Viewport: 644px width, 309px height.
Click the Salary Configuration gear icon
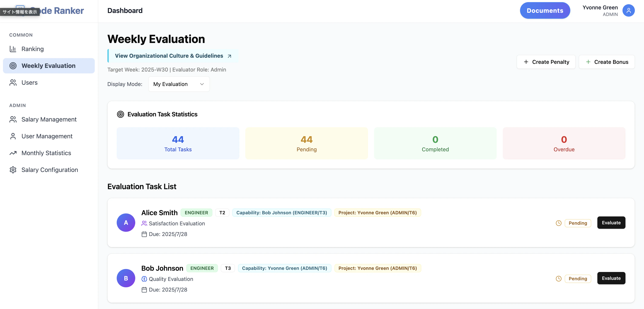pyautogui.click(x=13, y=170)
